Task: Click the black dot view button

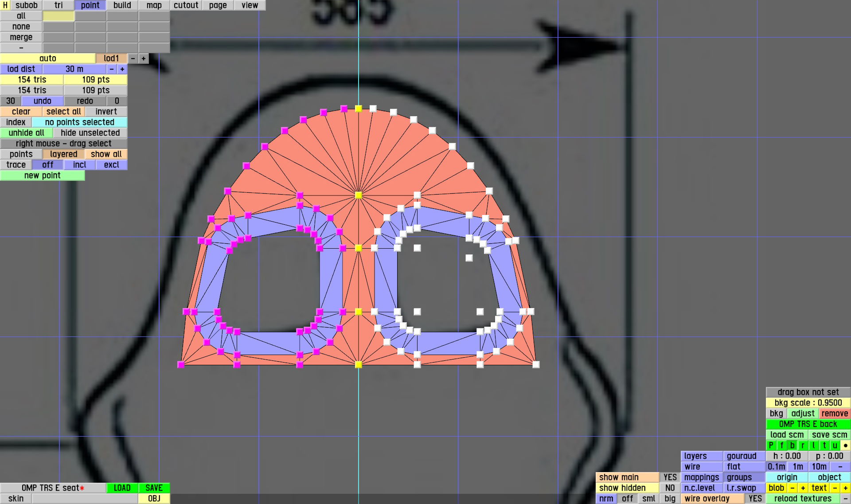Action: 845,445
